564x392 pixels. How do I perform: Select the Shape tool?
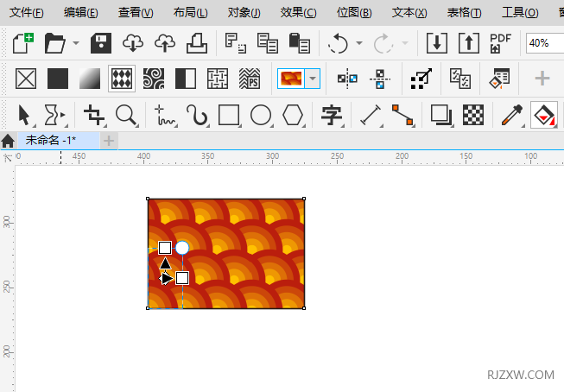point(55,115)
